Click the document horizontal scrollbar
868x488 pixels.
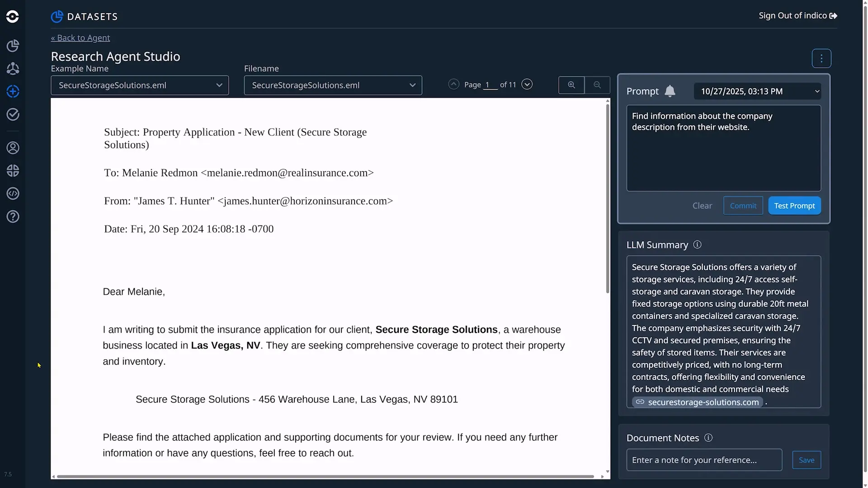click(x=325, y=476)
